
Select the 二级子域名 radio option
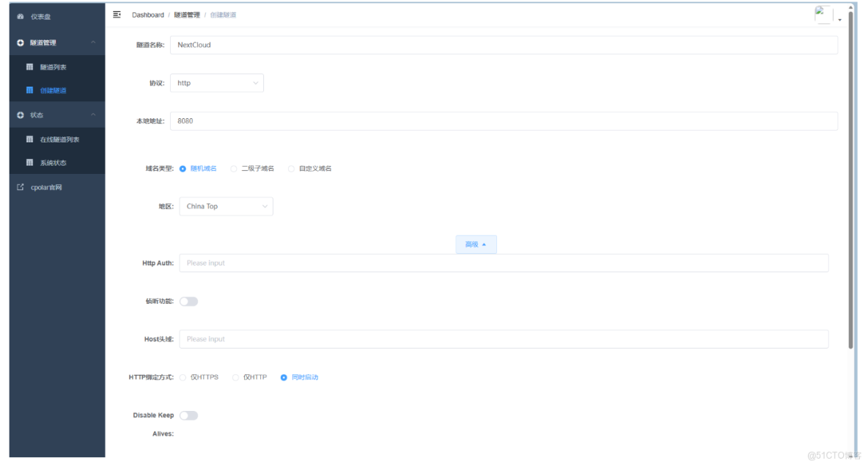[233, 168]
